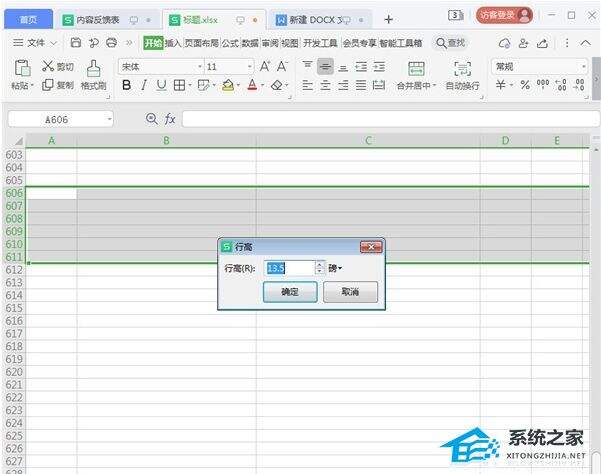Click the Auto Wrap (自动换行) icon
This screenshot has width=601, height=474.
point(463,69)
